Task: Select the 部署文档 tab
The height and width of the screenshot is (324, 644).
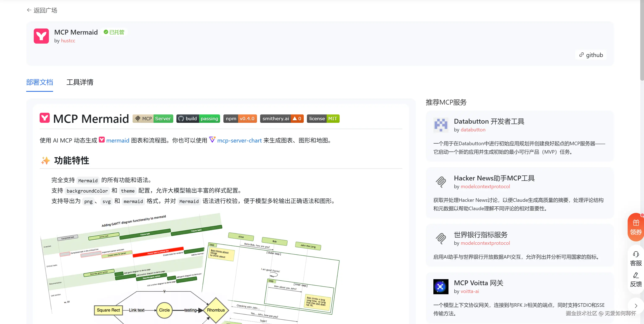Action: pyautogui.click(x=39, y=82)
